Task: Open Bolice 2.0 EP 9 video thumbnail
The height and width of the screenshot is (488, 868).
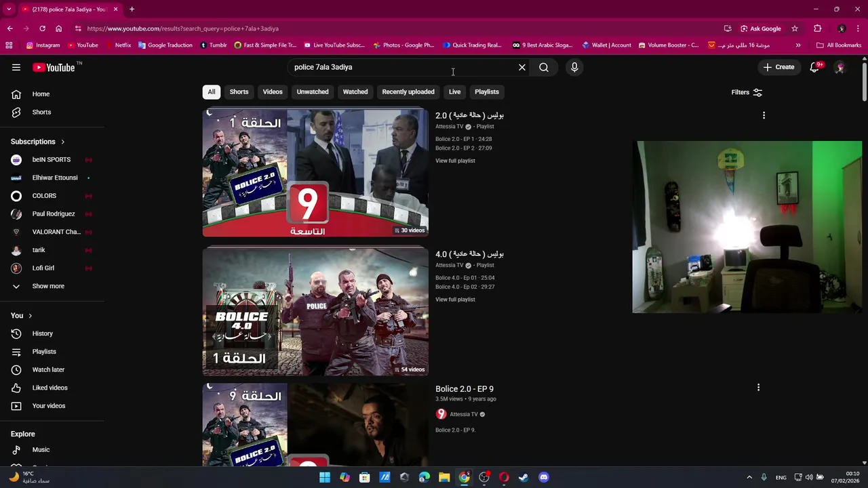Action: tap(315, 425)
